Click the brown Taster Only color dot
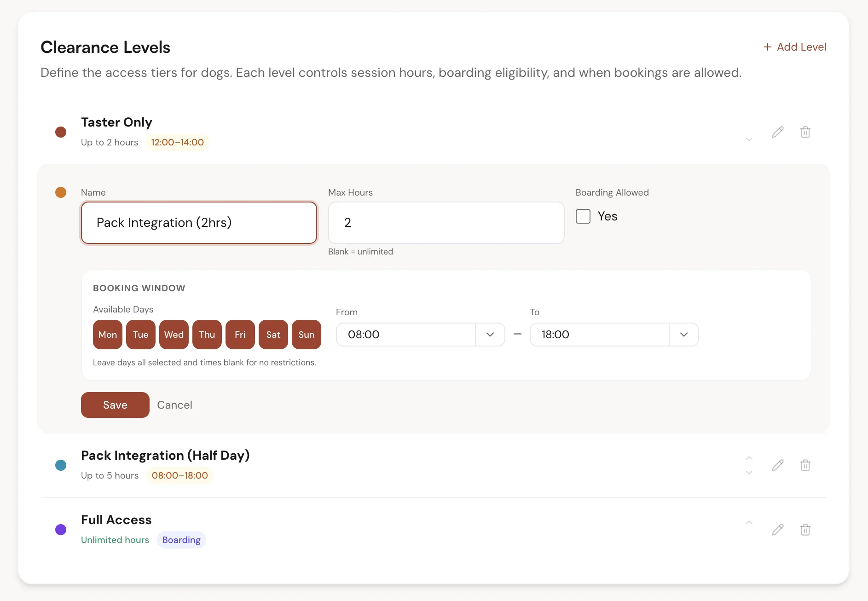This screenshot has width=868, height=601. click(x=61, y=132)
